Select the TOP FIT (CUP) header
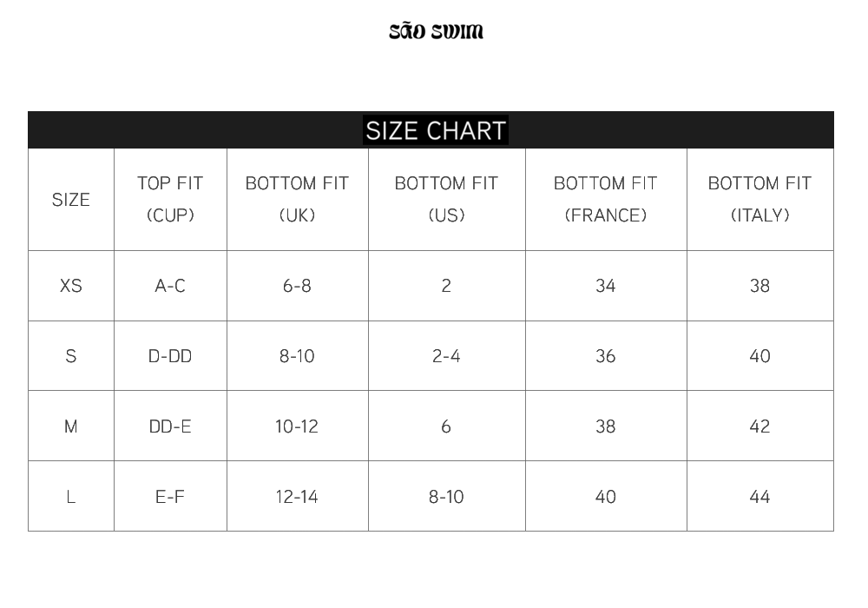This screenshot has height=608, width=868. point(170,200)
